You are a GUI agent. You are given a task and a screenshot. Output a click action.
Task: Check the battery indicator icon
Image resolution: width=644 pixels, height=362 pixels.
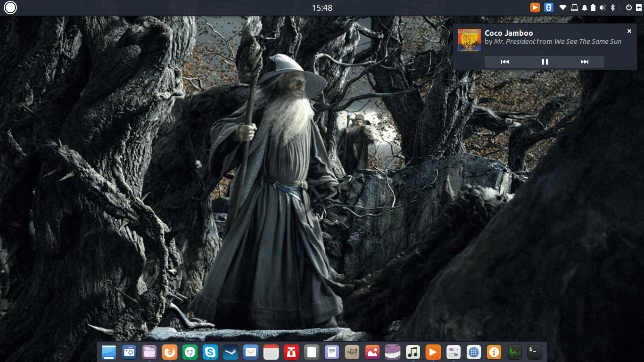coord(593,8)
